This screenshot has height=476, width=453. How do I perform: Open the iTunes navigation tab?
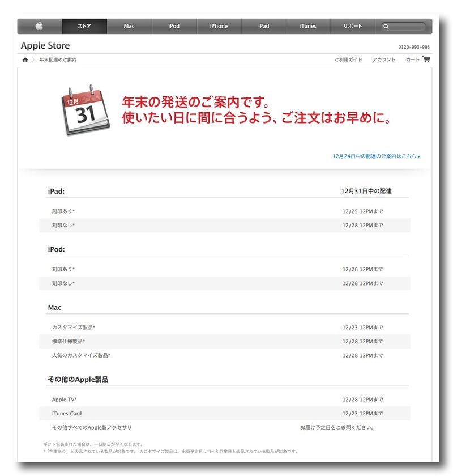pos(308,26)
